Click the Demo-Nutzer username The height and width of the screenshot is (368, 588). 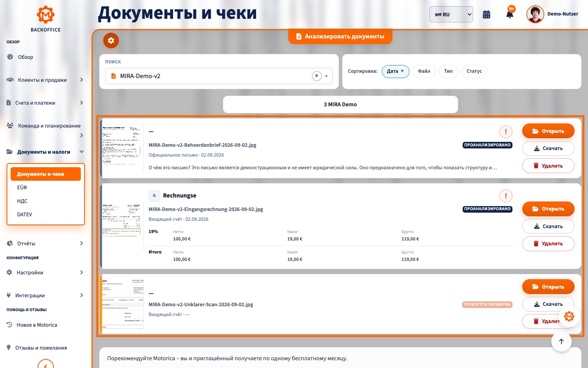[x=563, y=14]
